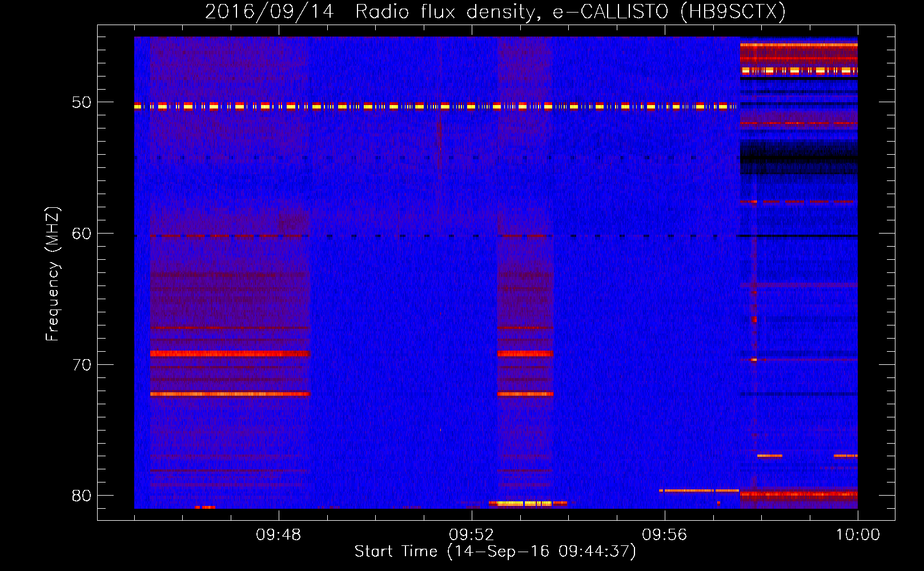924x571 pixels.
Task: Click the 'Start Time (14-Sep-16 09:44:37)' label
Action: point(495,552)
